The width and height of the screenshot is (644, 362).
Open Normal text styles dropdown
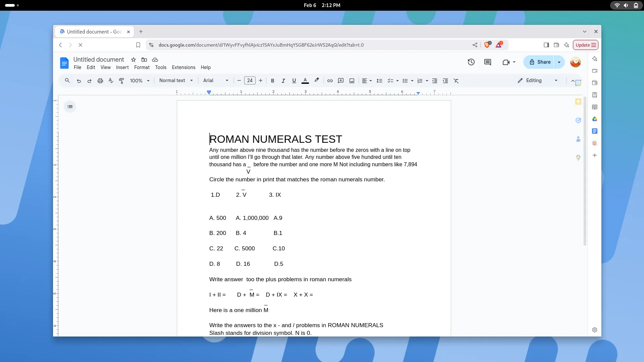[x=176, y=80]
